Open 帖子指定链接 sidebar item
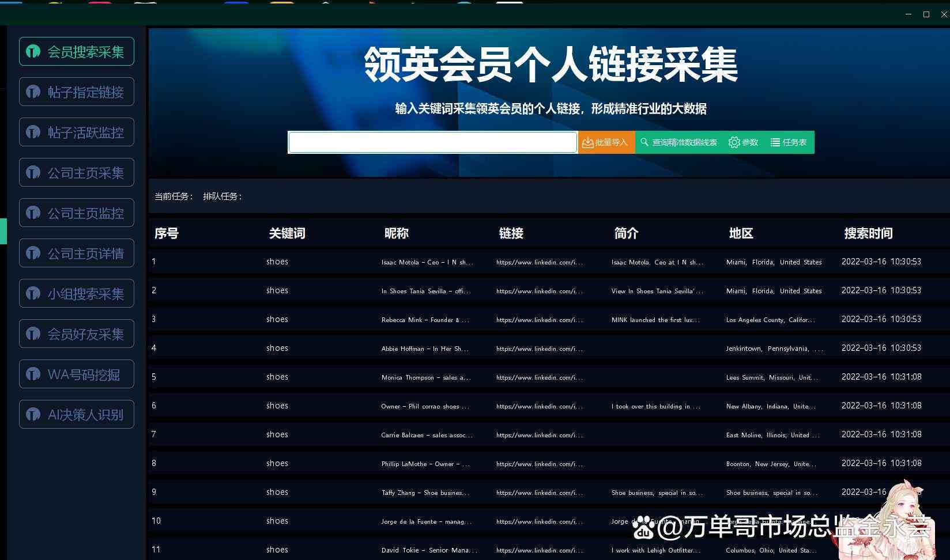 [77, 92]
